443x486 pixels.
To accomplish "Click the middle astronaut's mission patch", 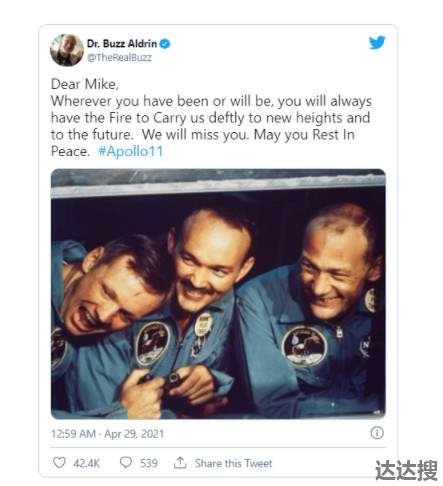I will click(153, 343).
